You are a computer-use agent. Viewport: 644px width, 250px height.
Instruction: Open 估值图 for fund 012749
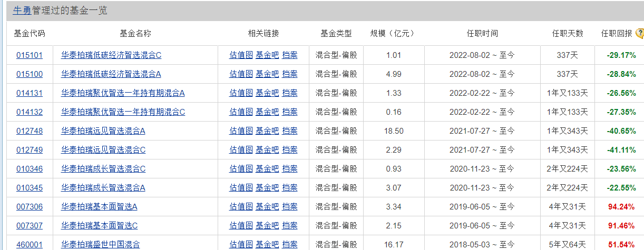241,149
